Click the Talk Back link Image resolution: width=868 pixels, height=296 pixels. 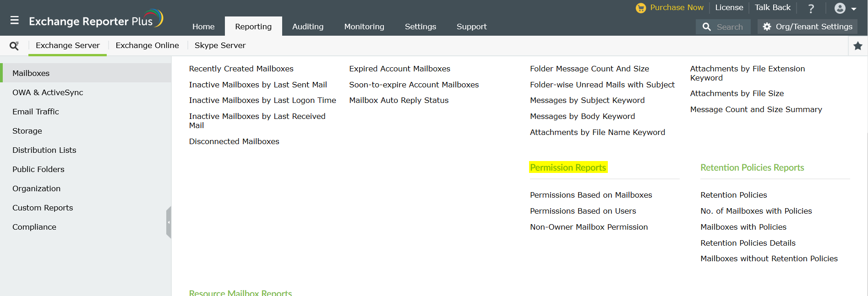(x=772, y=7)
